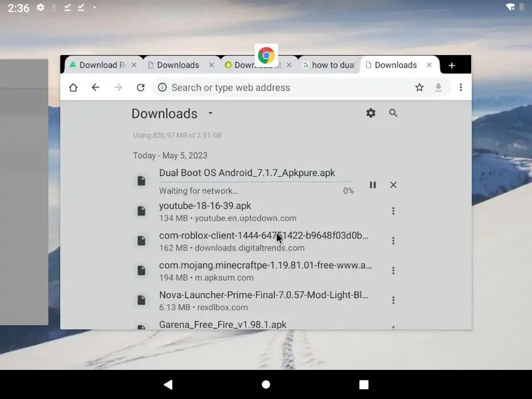Image resolution: width=532 pixels, height=399 pixels.
Task: Navigate back in Chrome
Action: pos(96,87)
